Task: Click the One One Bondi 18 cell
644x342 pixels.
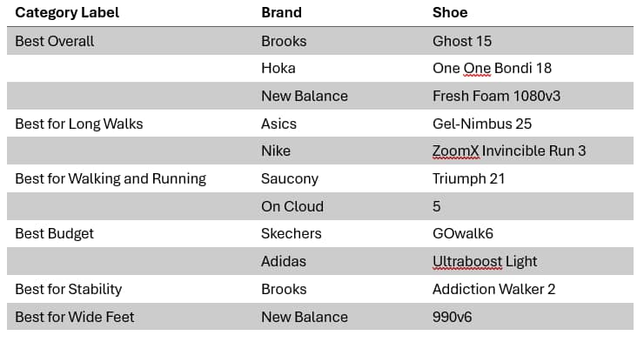Action: pyautogui.click(x=492, y=68)
